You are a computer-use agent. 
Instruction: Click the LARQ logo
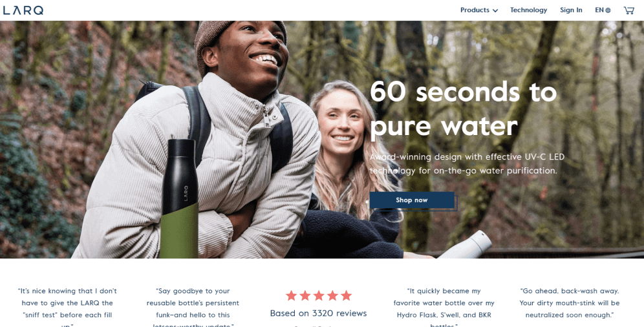(23, 10)
